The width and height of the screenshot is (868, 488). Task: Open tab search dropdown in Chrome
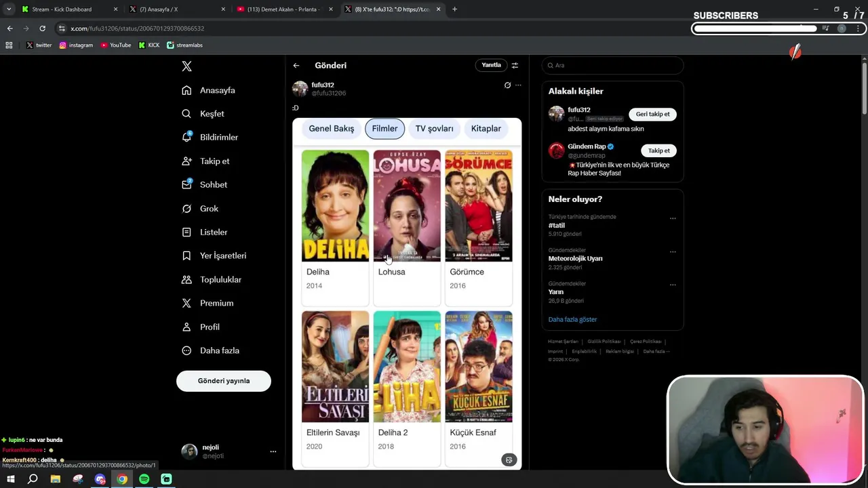(9, 9)
